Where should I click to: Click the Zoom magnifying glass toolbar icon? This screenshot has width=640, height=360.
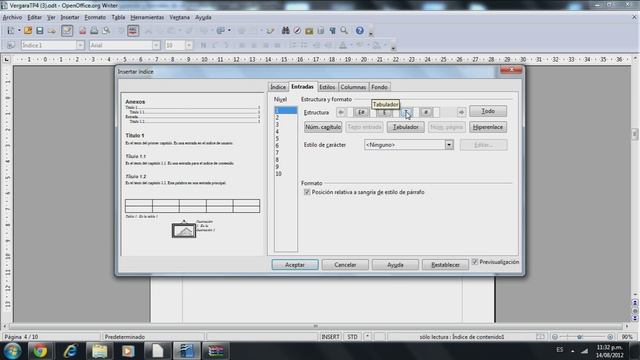(x=344, y=31)
